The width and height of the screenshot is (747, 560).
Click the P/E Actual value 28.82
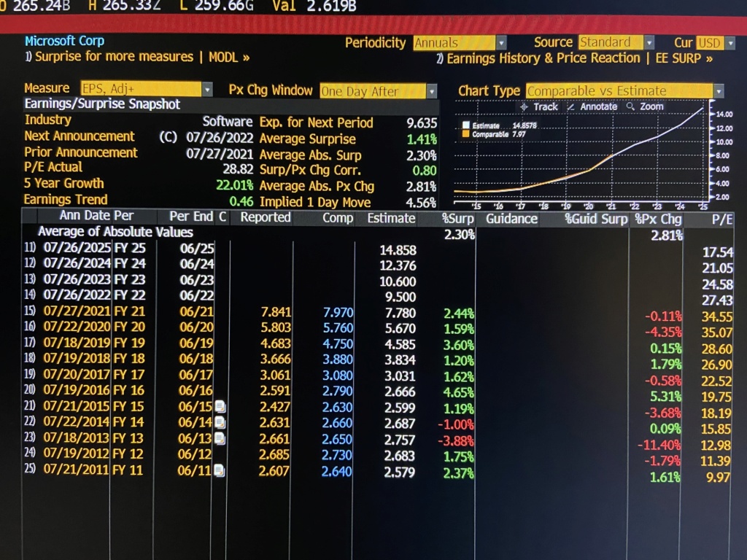tap(239, 169)
